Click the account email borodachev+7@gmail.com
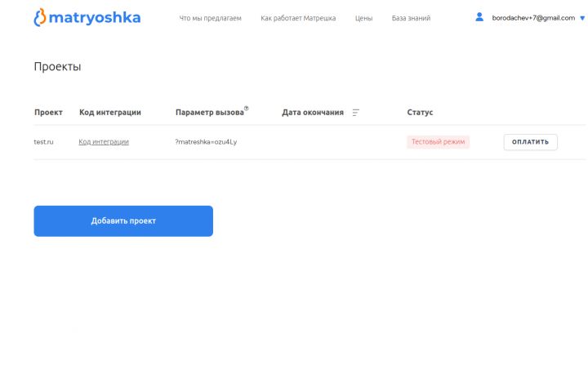 pyautogui.click(x=533, y=18)
